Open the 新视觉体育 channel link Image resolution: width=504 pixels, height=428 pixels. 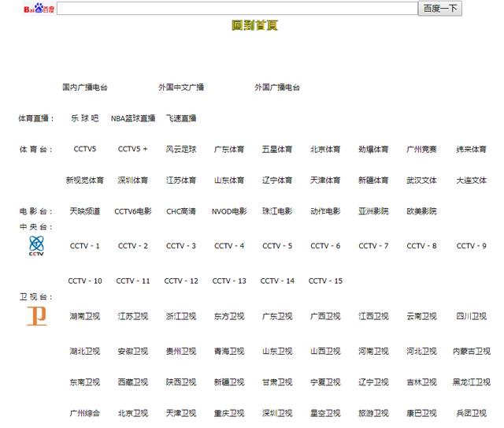coord(85,181)
